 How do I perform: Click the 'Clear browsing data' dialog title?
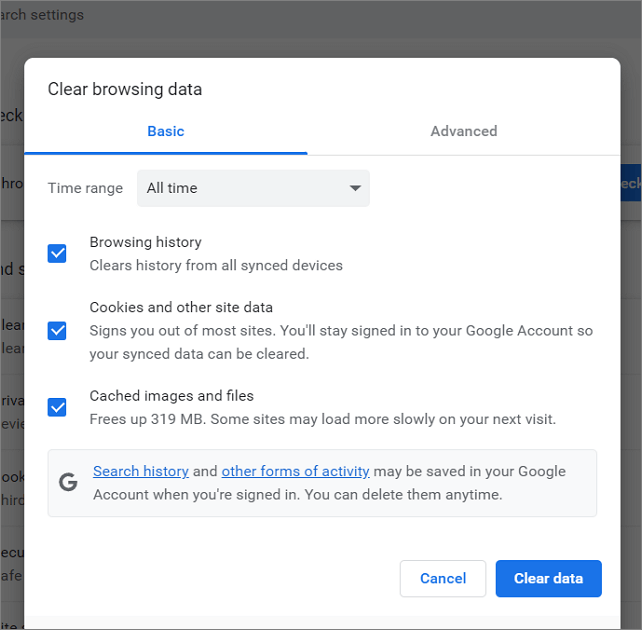click(x=125, y=89)
